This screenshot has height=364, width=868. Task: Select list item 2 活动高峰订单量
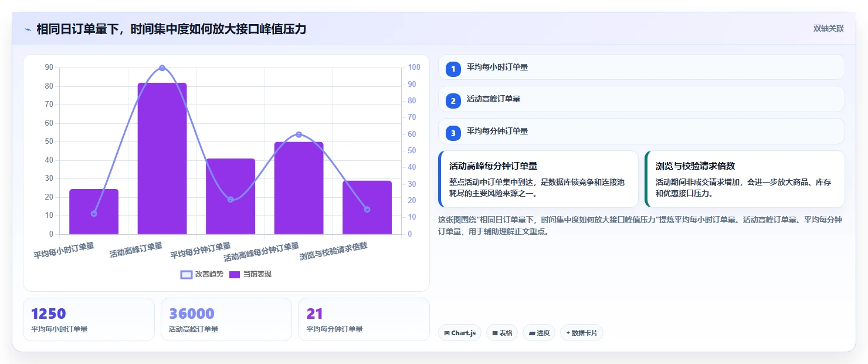[x=641, y=99]
